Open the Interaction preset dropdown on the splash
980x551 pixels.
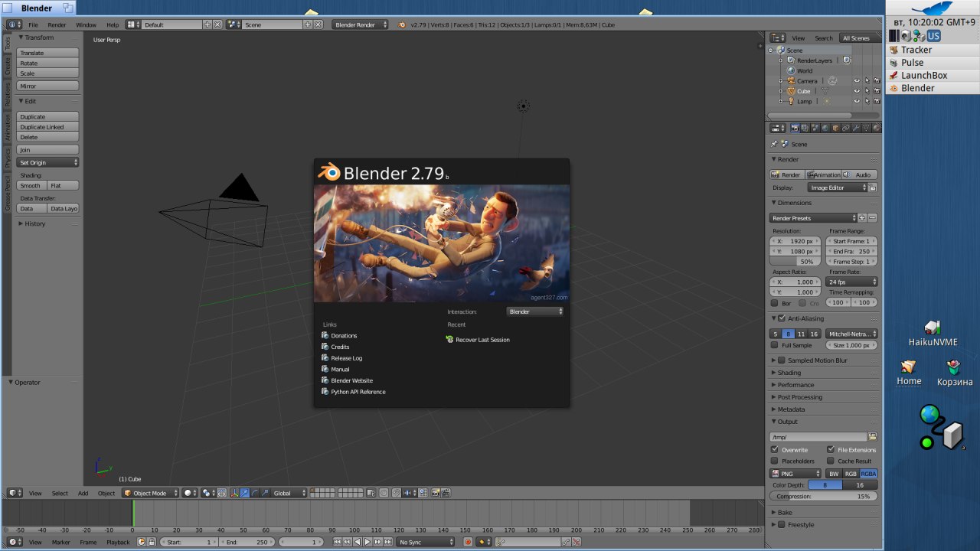click(535, 311)
